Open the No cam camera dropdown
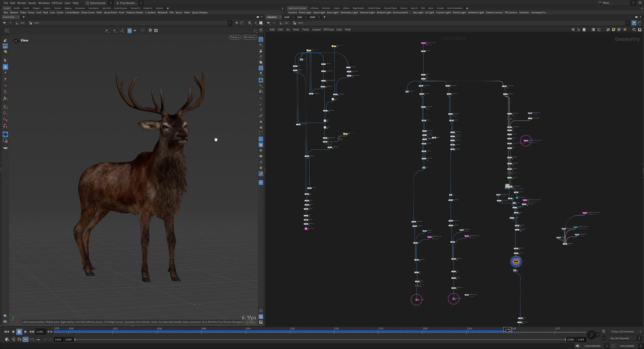This screenshot has height=349, width=644. point(250,37)
